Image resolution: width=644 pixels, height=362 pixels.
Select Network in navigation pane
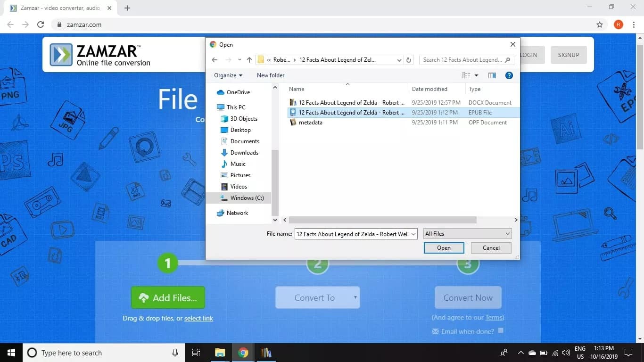coord(232,213)
